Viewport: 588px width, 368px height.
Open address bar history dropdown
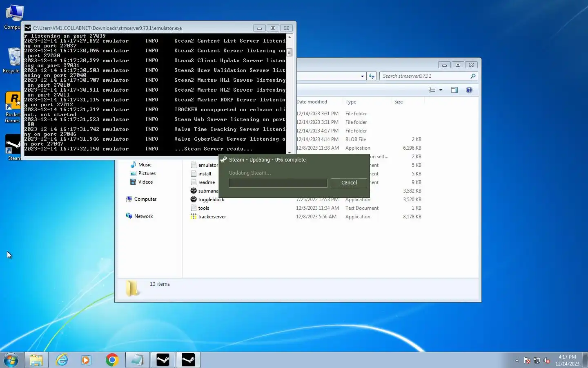coord(362,76)
